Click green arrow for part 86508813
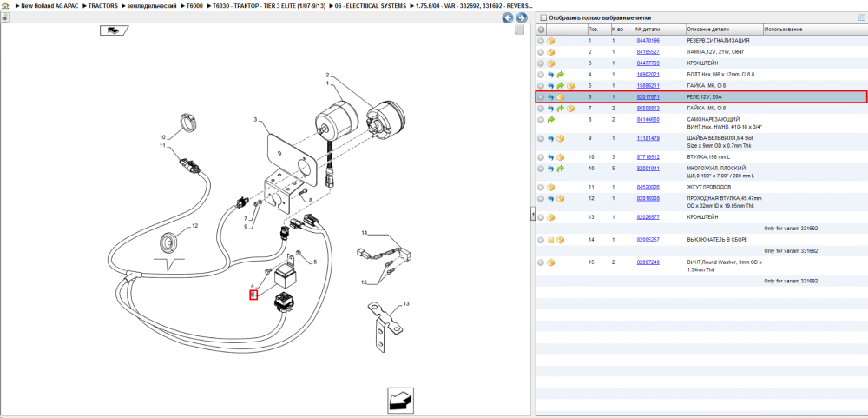Viewport: 868px width, 418px height. [560, 108]
